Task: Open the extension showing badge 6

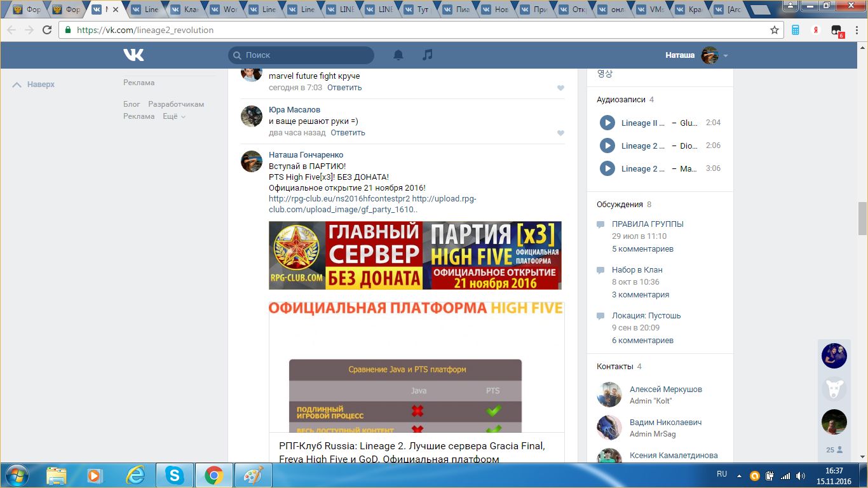Action: click(x=837, y=30)
